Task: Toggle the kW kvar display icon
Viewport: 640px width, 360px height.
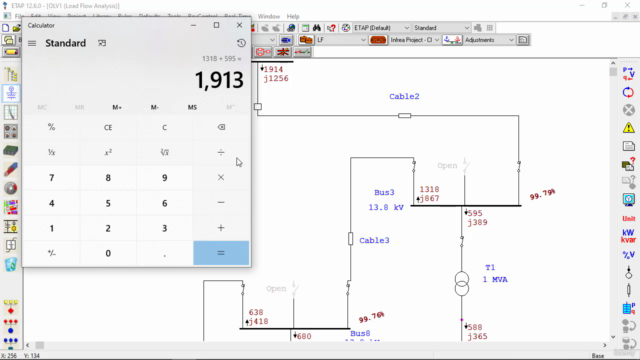Action: pyautogui.click(x=629, y=236)
